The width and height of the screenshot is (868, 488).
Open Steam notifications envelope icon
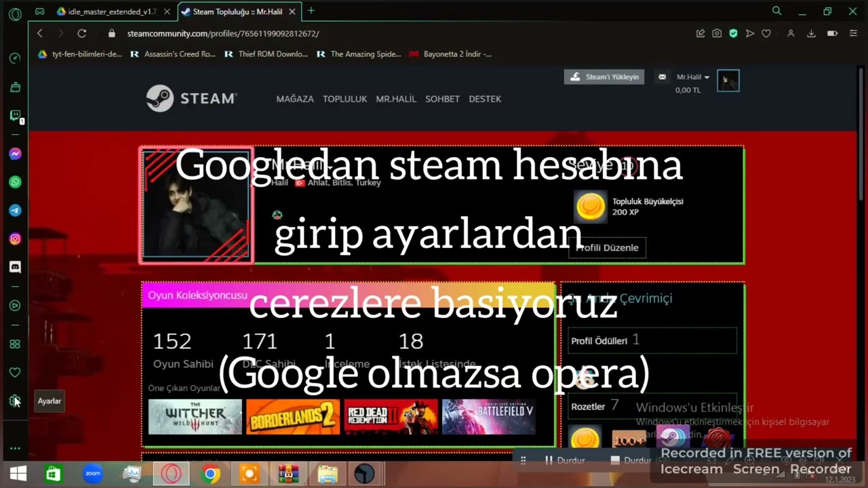click(662, 77)
